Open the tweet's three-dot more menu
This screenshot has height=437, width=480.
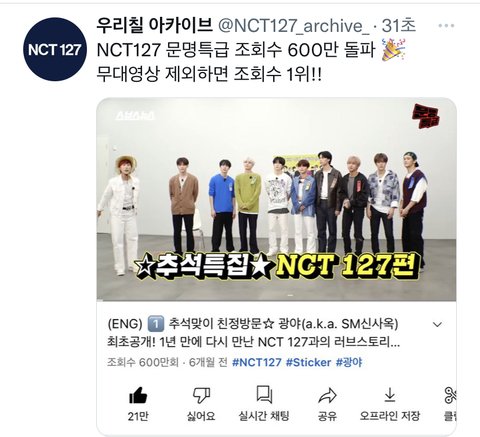[446, 26]
